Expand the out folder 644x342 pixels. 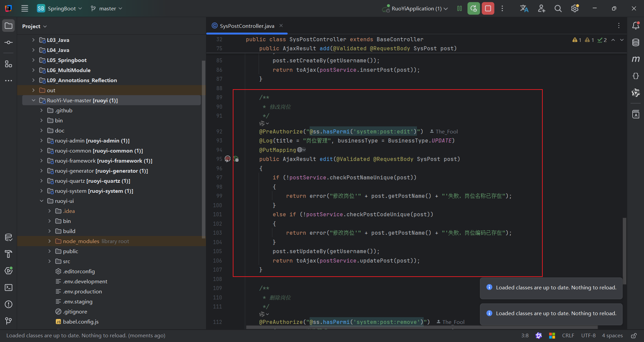(x=33, y=90)
